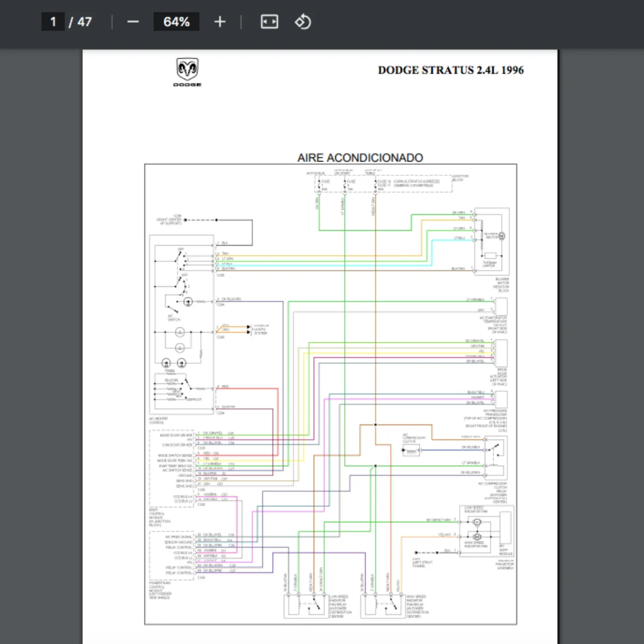Image resolution: width=644 pixels, height=644 pixels.
Task: Zoom in with the plus button
Action: 220,22
